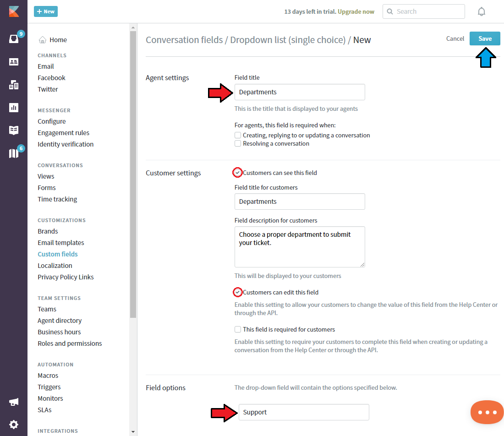Click the Save button
This screenshot has width=504, height=436.
tap(485, 38)
